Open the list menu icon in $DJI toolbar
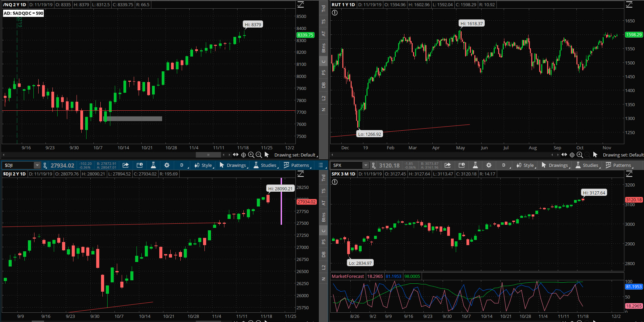The height and width of the screenshot is (322, 644). (321, 165)
